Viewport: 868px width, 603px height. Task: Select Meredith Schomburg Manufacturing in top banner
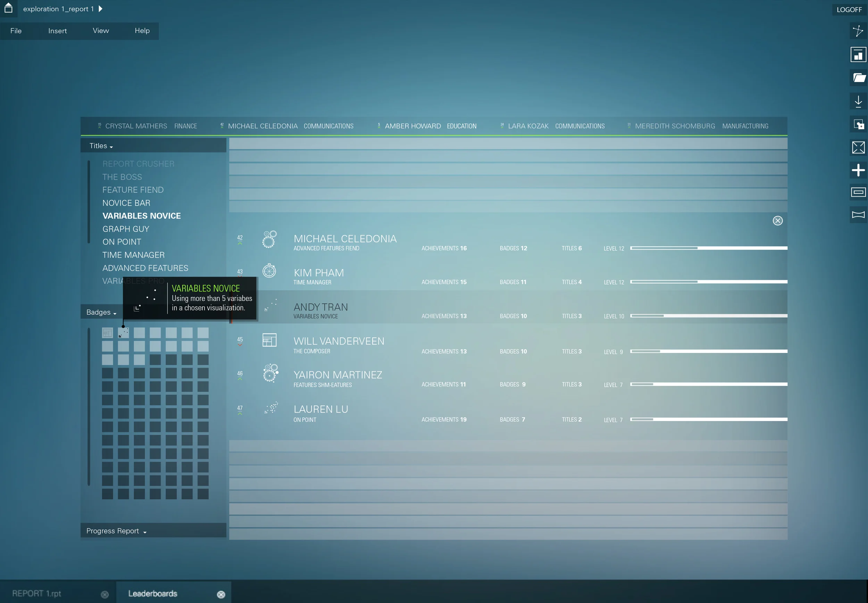coord(698,126)
